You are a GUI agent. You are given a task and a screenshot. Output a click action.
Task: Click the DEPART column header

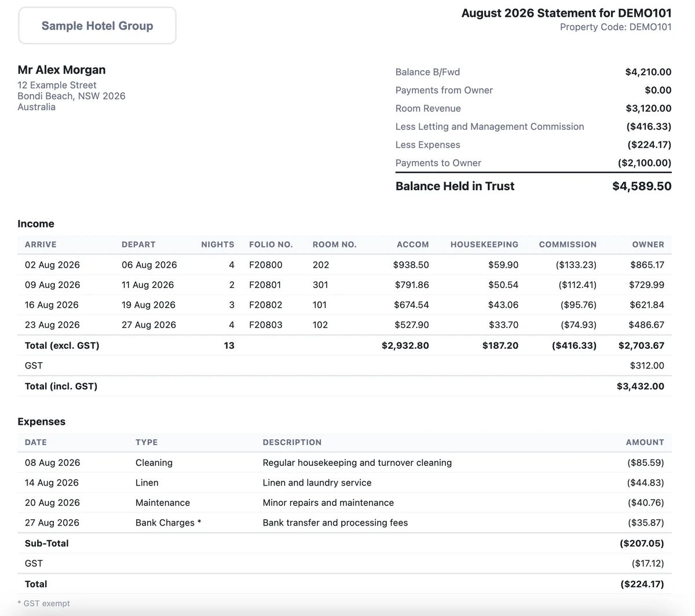[x=138, y=245]
